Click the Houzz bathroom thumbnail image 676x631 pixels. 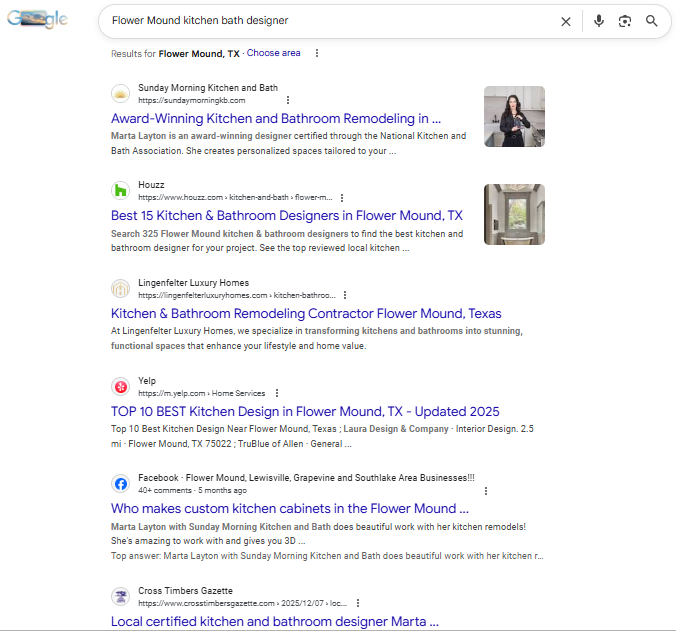tap(514, 214)
